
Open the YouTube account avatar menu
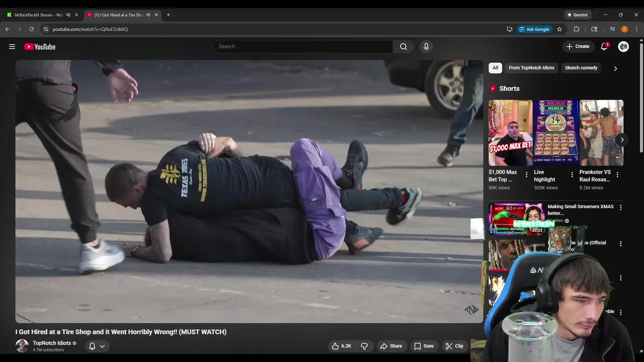tap(623, 47)
